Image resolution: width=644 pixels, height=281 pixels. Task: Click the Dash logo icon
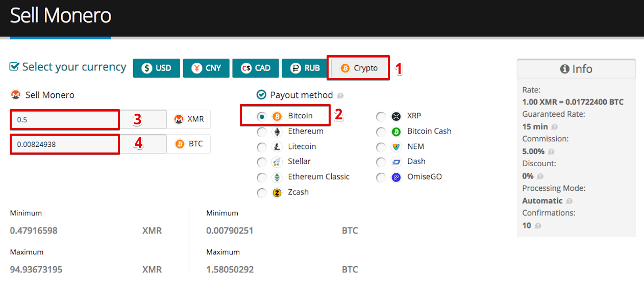click(397, 162)
